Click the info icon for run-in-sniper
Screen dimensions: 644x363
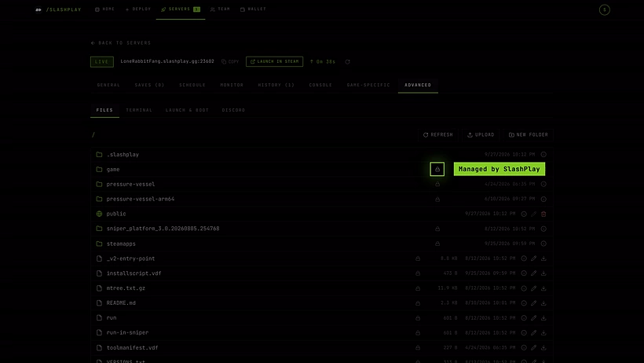point(524,332)
